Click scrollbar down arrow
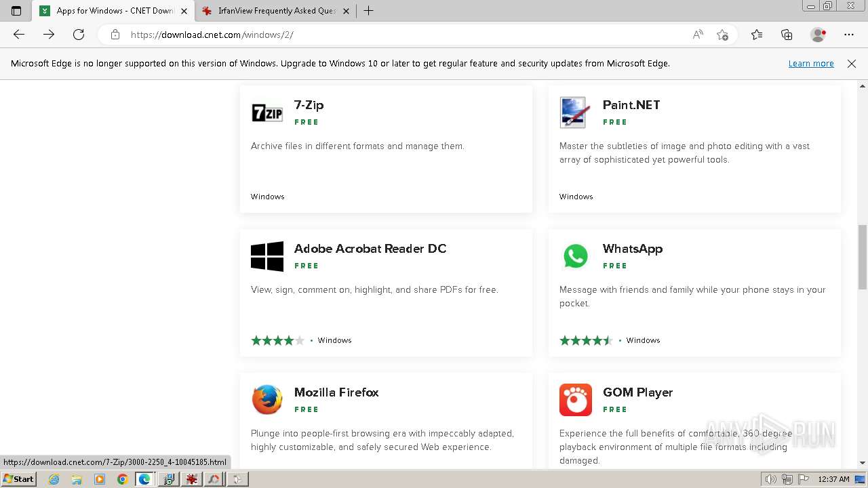 pyautogui.click(x=863, y=464)
